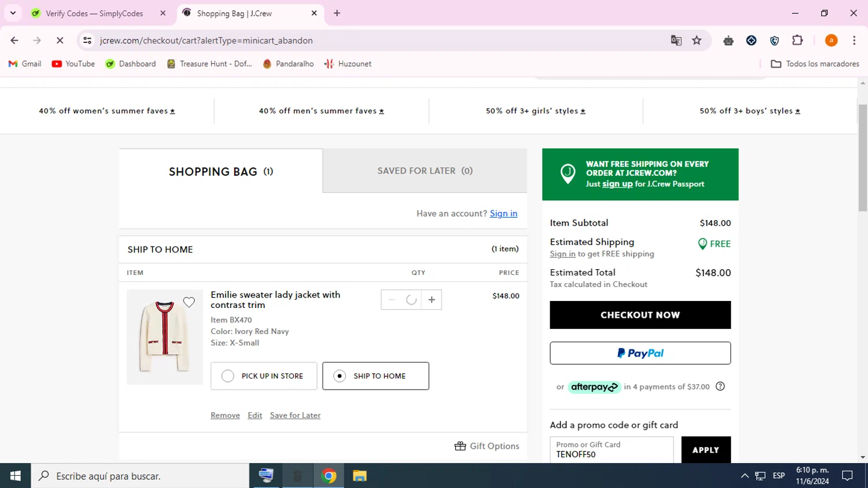Viewport: 868px width, 488px height.
Task: Click the Gift Options gift icon
Action: [x=461, y=446]
